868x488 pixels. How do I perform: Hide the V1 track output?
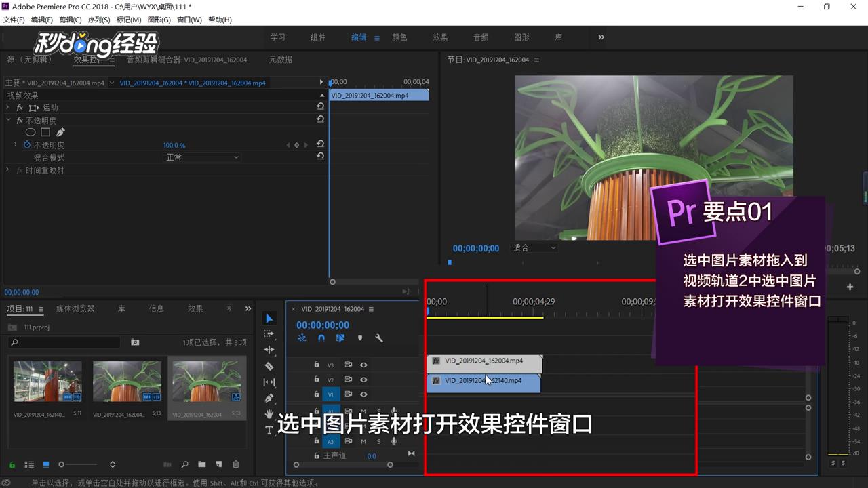coord(363,394)
